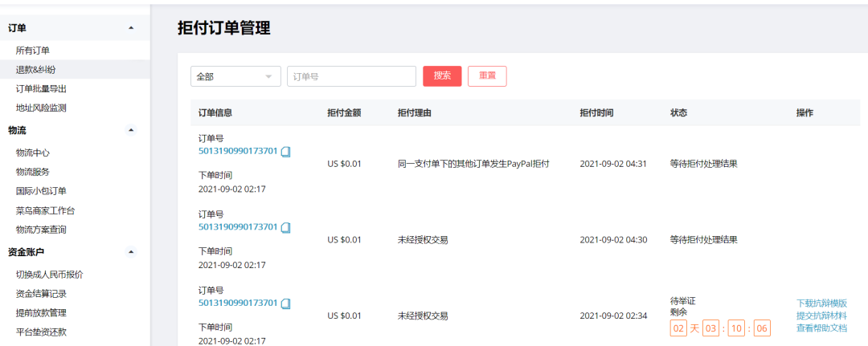Open the 全部 status dropdown
This screenshot has width=868, height=346.
(x=235, y=76)
